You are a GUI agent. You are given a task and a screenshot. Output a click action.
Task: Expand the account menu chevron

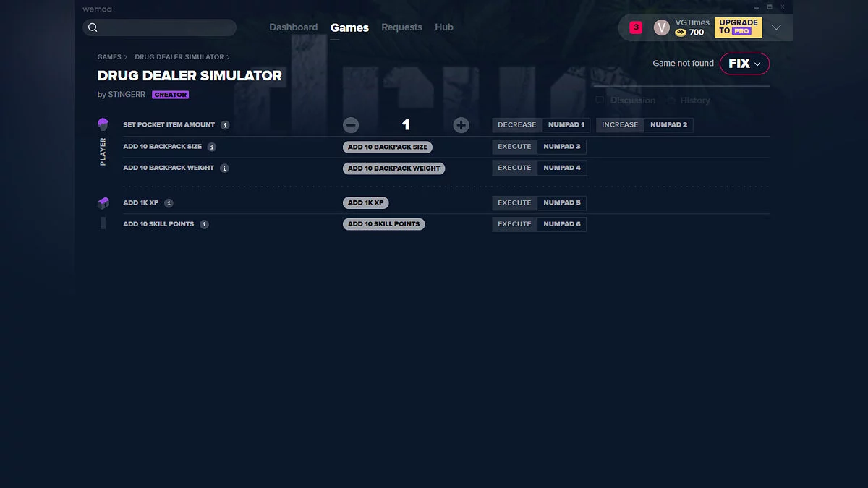click(x=776, y=27)
